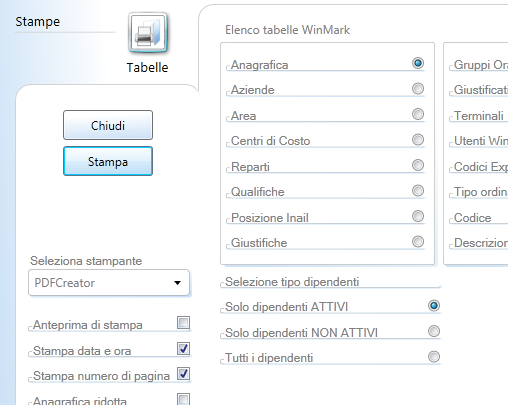
Task: Open the Seleziona stampante PDFCreator dropdown
Action: 109,283
